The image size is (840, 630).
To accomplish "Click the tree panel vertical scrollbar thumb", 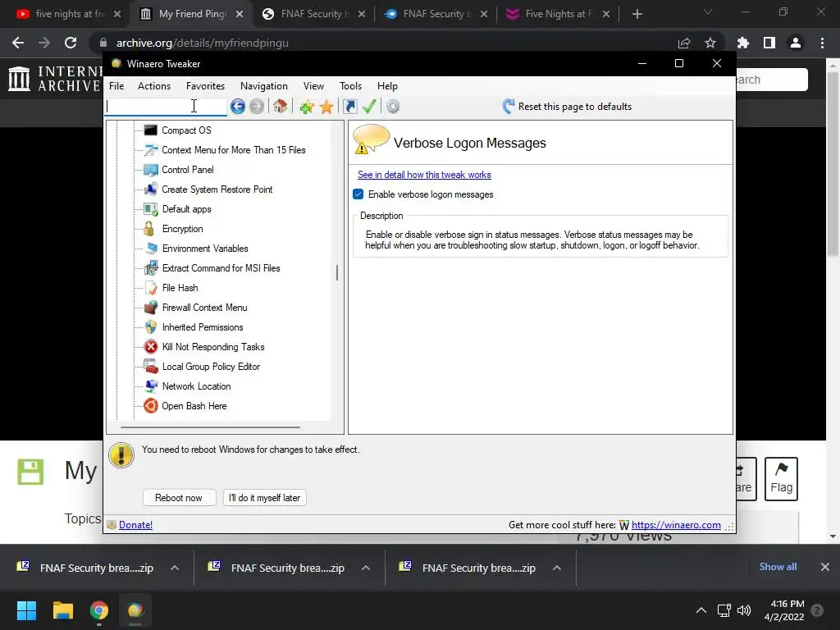I will pyautogui.click(x=337, y=272).
